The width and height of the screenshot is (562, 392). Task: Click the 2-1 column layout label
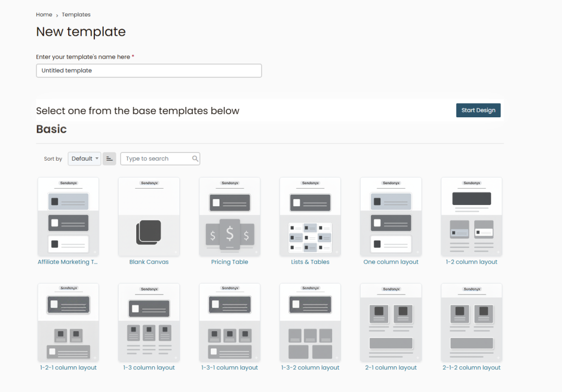pyautogui.click(x=391, y=368)
